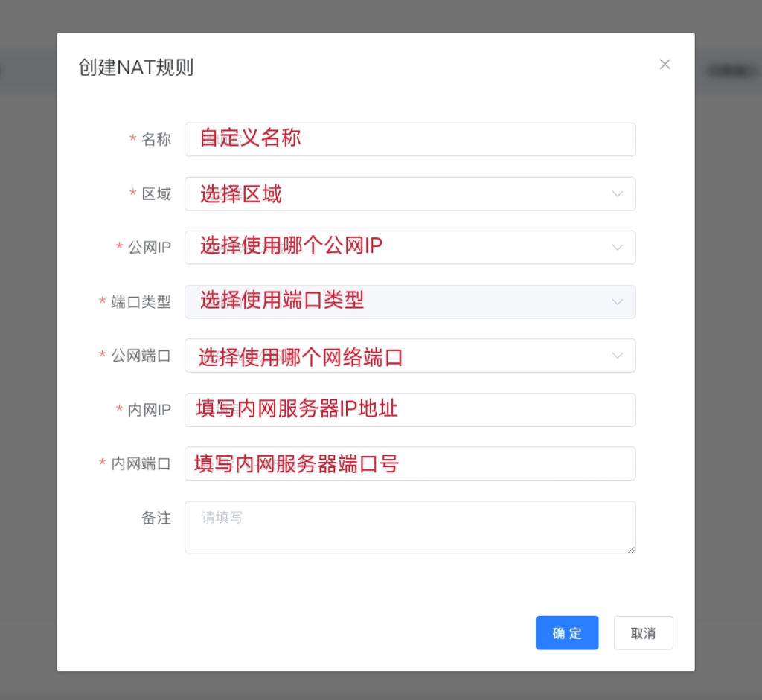Screen dimensions: 762x700
Task: Focus the 内网端口 input field
Action: pyautogui.click(x=409, y=463)
